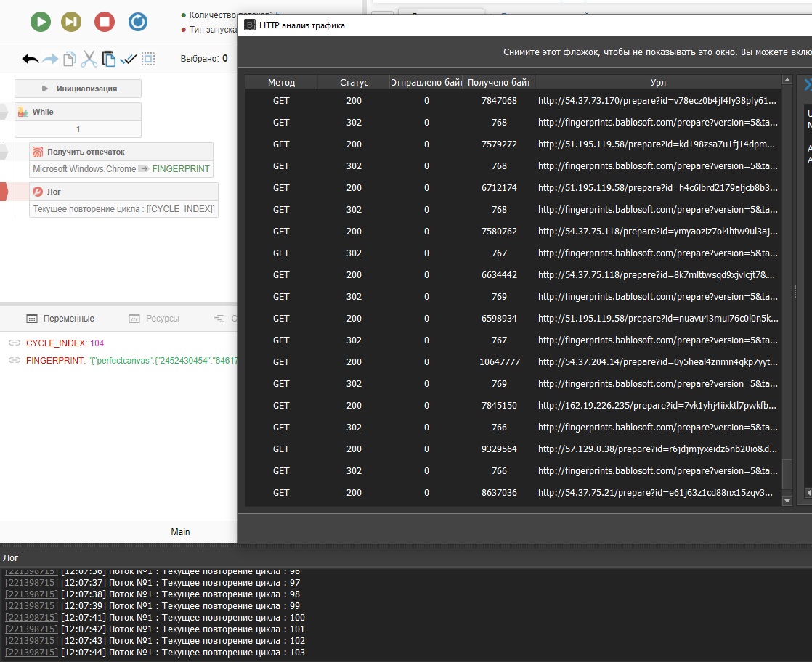Screen dimensions: 812x662
Task: Click the dotted-square selection icon
Action: click(x=148, y=59)
